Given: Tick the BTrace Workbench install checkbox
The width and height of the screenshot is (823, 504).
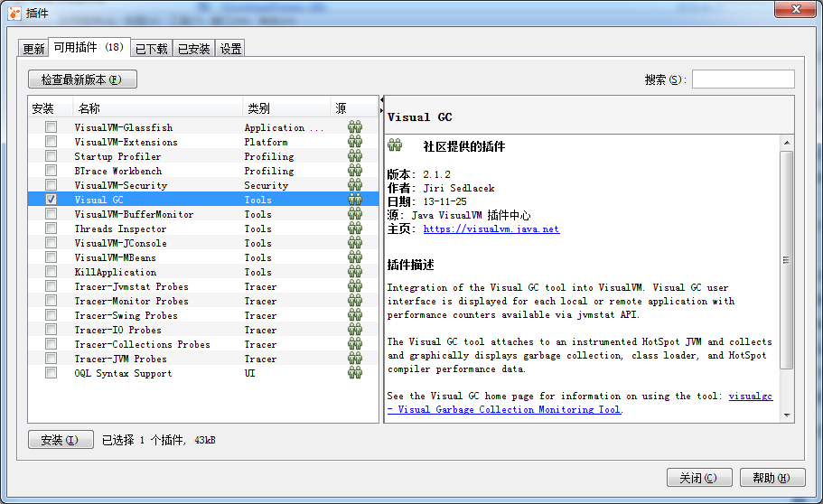Looking at the screenshot, I should click(51, 170).
